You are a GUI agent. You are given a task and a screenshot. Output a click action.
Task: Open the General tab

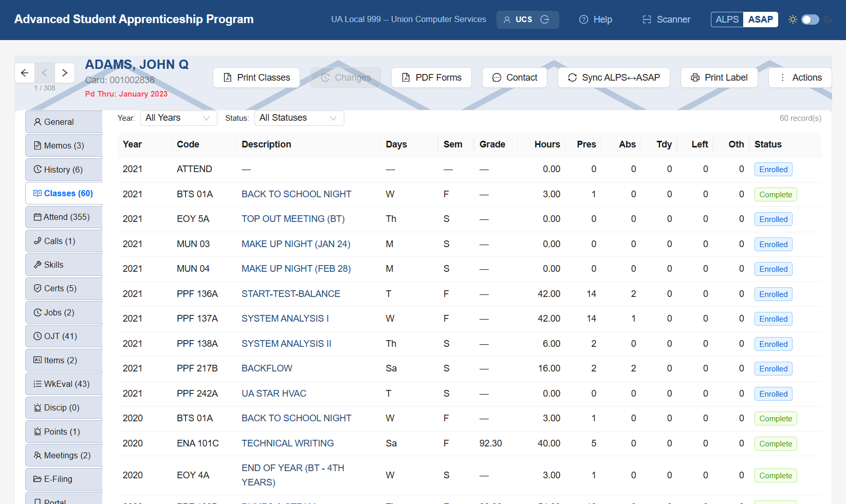point(64,122)
